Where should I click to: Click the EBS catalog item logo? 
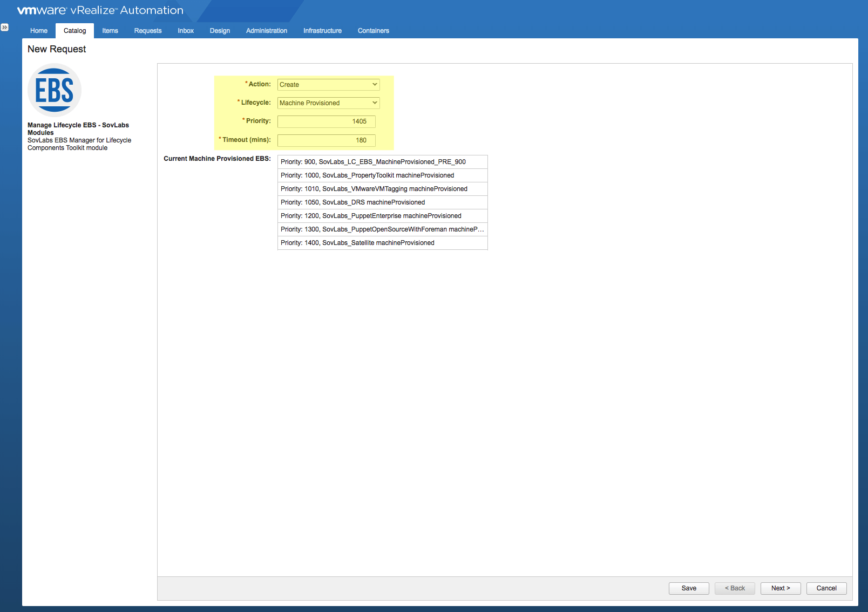(55, 90)
